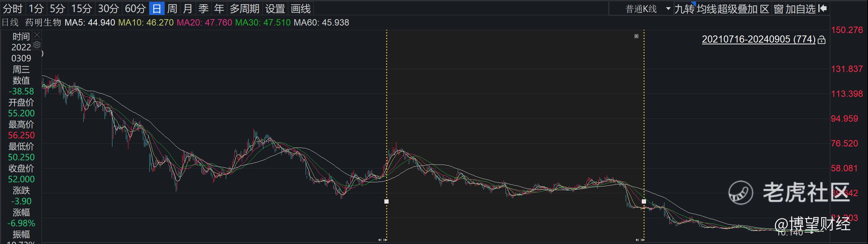Click the 超级叠加 overlay button
The width and height of the screenshot is (868, 244).
[738, 9]
